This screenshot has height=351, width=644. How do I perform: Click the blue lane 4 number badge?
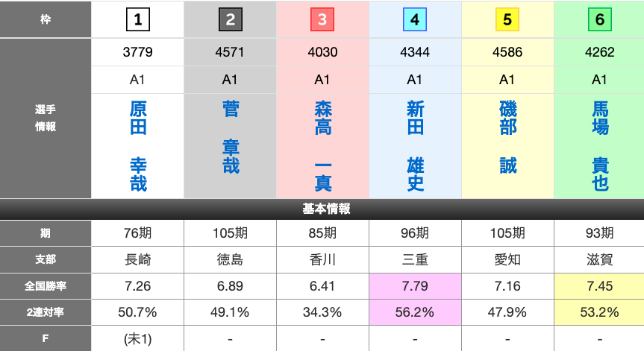coord(415,20)
